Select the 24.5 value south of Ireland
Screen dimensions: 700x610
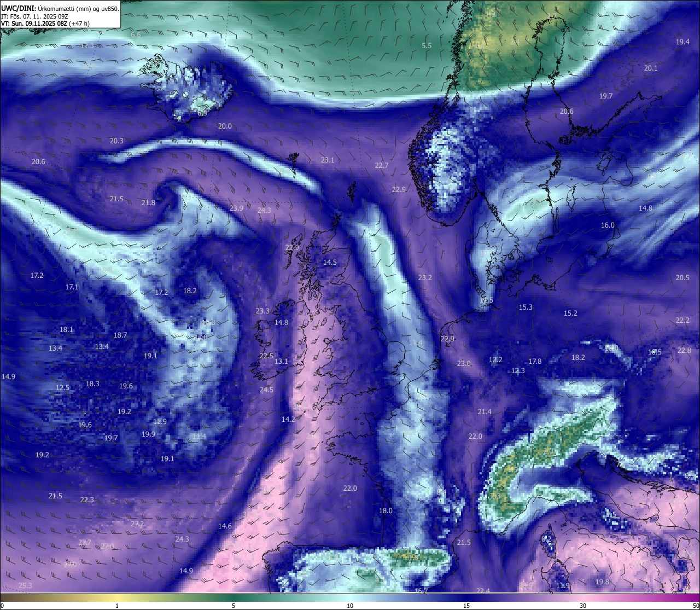point(266,390)
